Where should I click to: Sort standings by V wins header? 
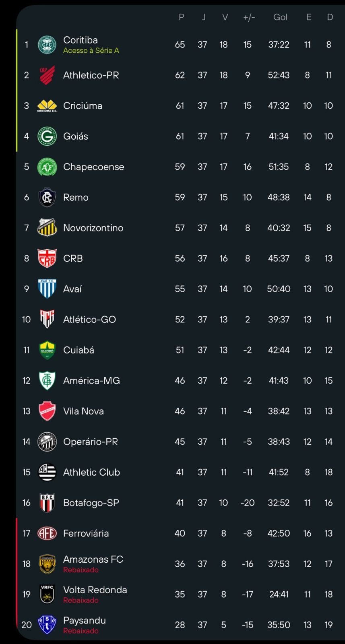click(x=225, y=17)
